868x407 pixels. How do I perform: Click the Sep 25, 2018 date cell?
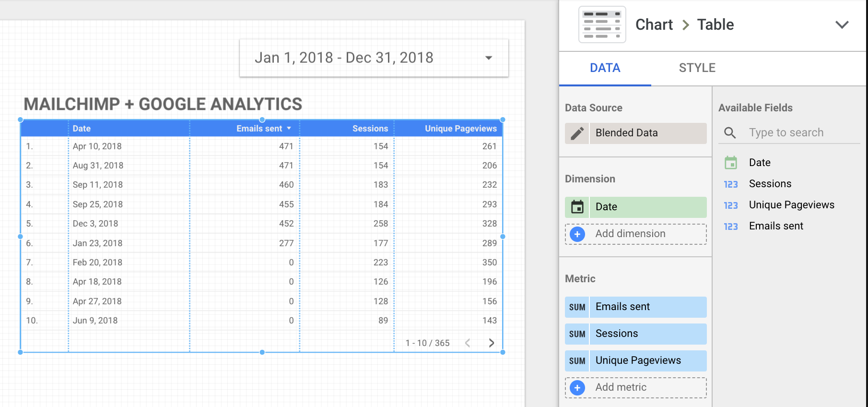(x=97, y=204)
